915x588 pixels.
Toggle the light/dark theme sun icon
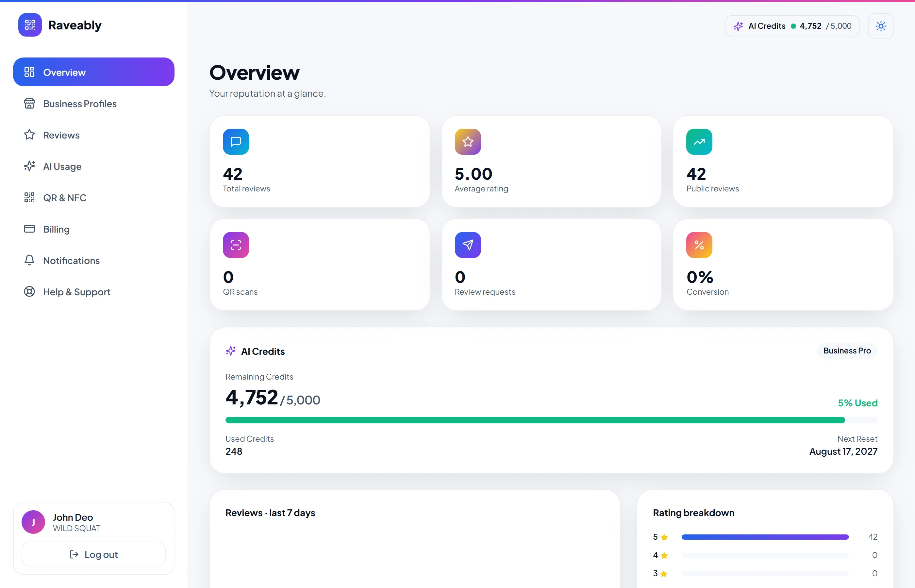click(x=881, y=26)
